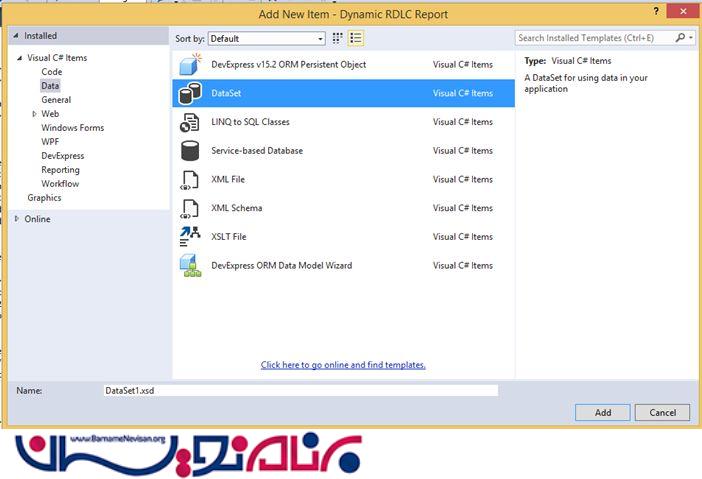Switch to small icons grid view

click(x=337, y=38)
